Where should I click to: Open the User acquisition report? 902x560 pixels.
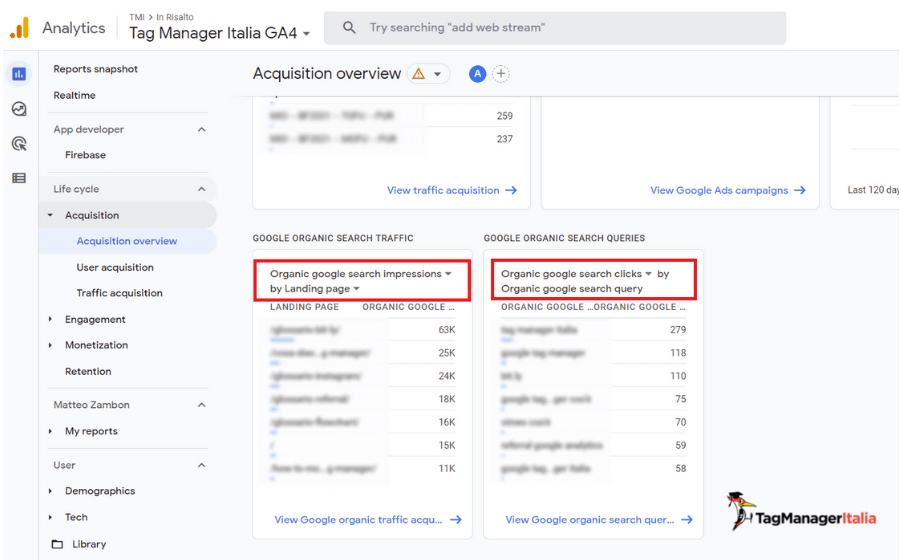click(115, 268)
